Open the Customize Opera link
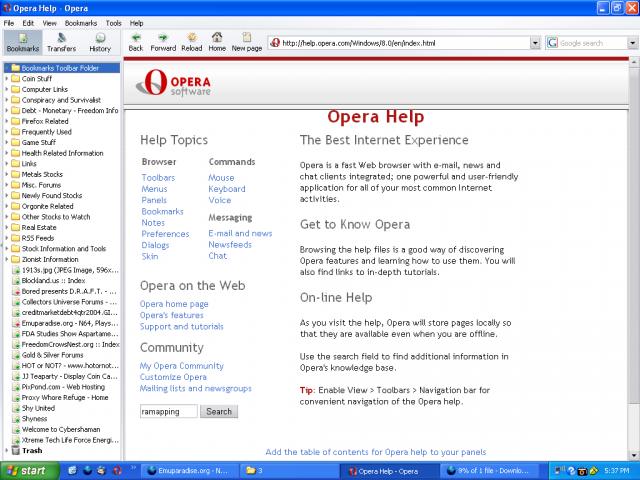This screenshot has height=480, width=640. 173,377
